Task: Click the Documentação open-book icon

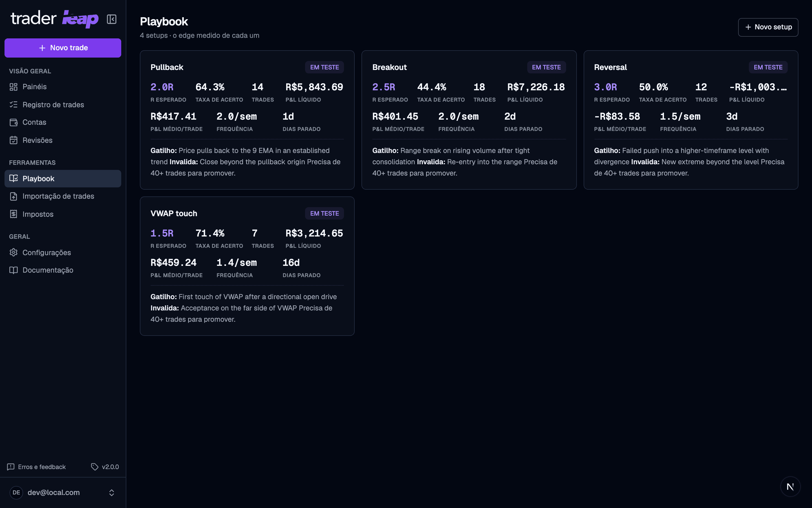Action: tap(14, 270)
